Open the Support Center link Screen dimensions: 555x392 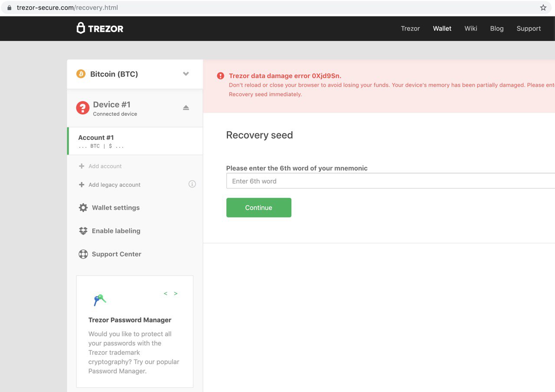point(117,254)
